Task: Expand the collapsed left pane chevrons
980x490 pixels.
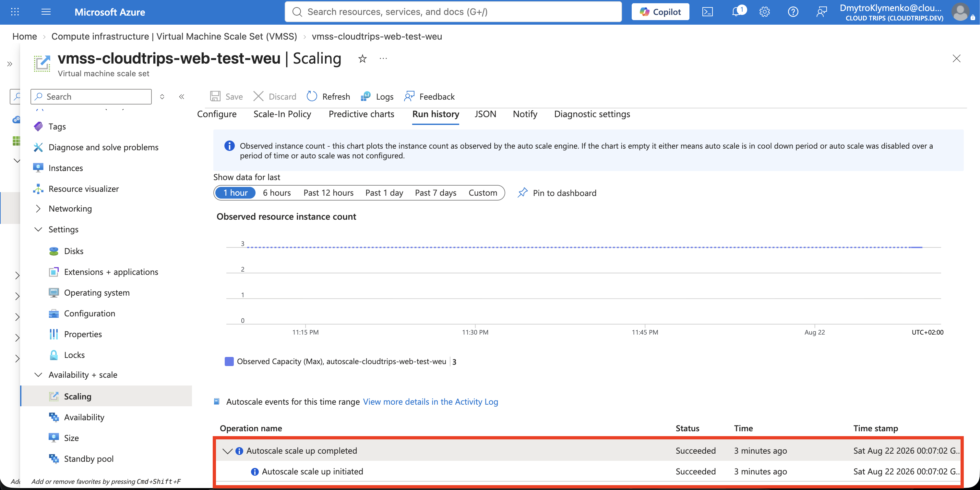Action: (x=10, y=64)
